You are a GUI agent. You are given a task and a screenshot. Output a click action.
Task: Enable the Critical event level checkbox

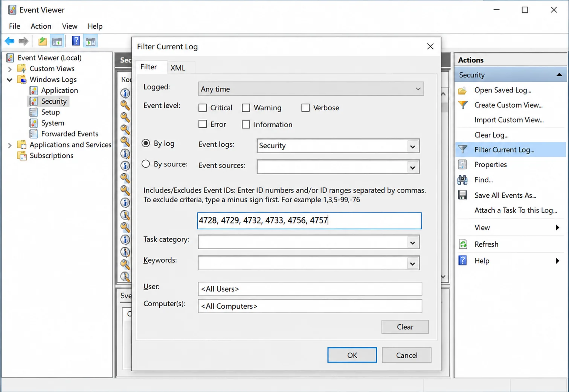click(203, 108)
